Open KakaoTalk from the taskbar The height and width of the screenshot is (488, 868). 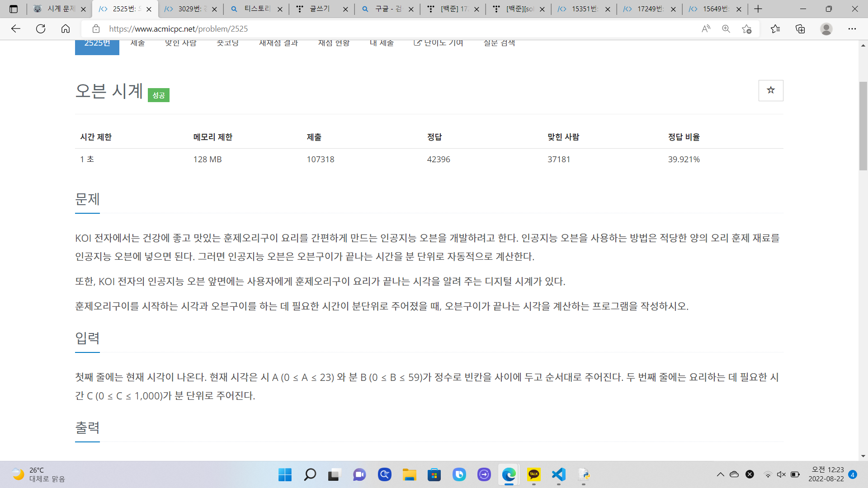(533, 474)
